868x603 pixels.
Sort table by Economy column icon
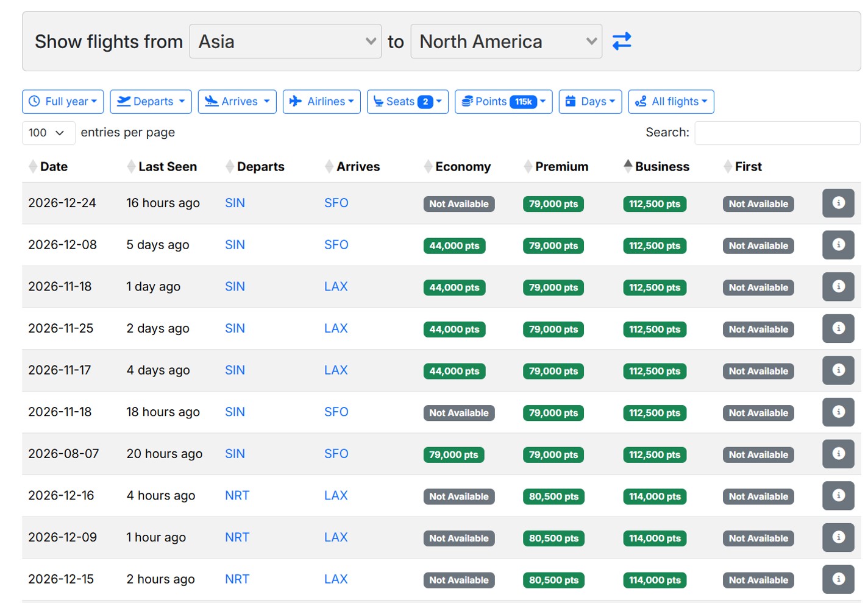click(x=428, y=166)
